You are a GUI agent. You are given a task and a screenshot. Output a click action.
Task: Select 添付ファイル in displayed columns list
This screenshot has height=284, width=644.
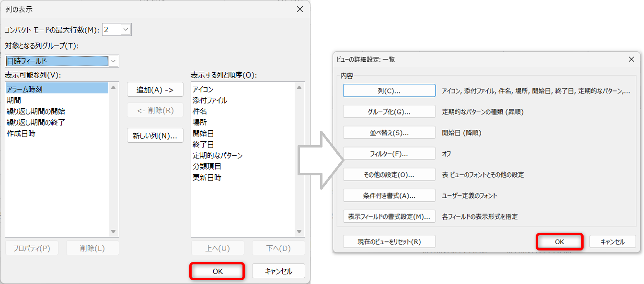tap(210, 100)
